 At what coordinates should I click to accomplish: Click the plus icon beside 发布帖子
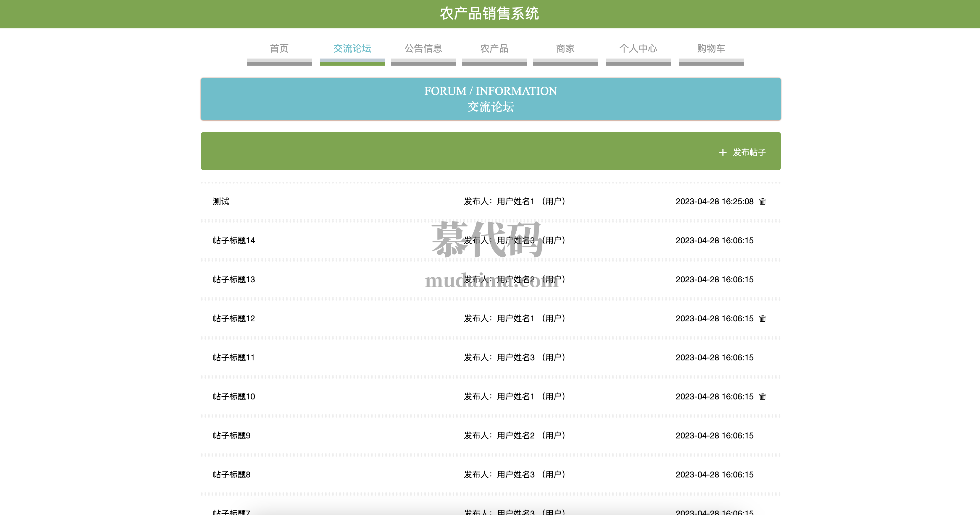(723, 153)
